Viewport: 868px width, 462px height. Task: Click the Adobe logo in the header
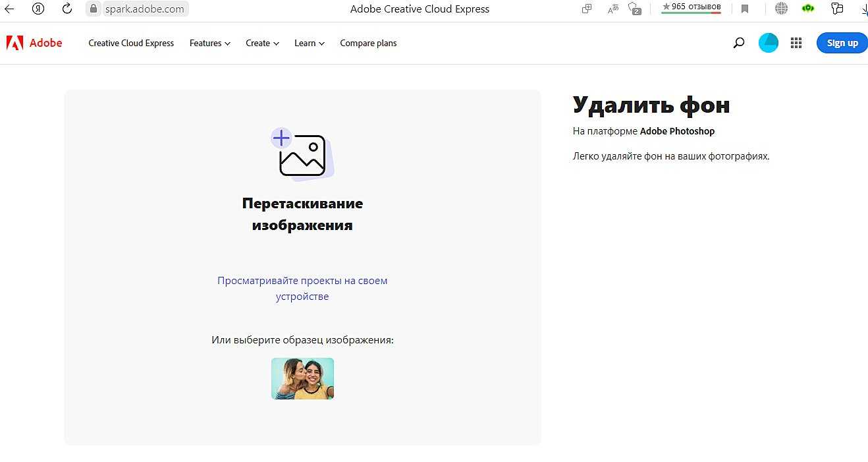tap(34, 43)
